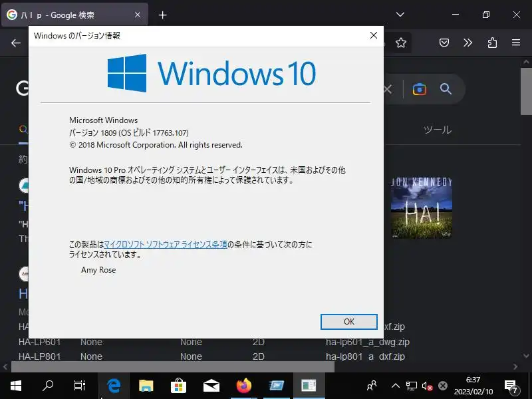Screen dimensions: 532x399
Task: Open the Firefox hamburger menu
Action: 516,43
